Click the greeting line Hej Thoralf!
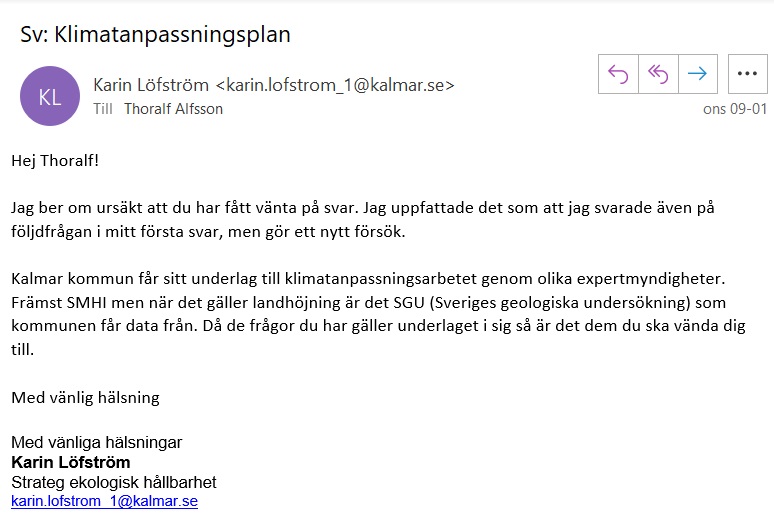The image size is (774, 520). coord(55,160)
